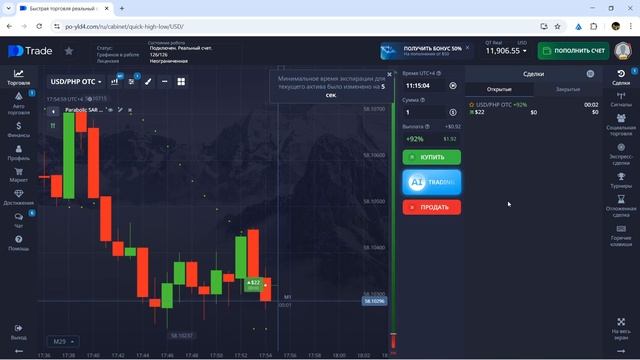Open the user avatar profile menu
Image resolution: width=640 pixels, height=360 pixels.
click(x=623, y=51)
